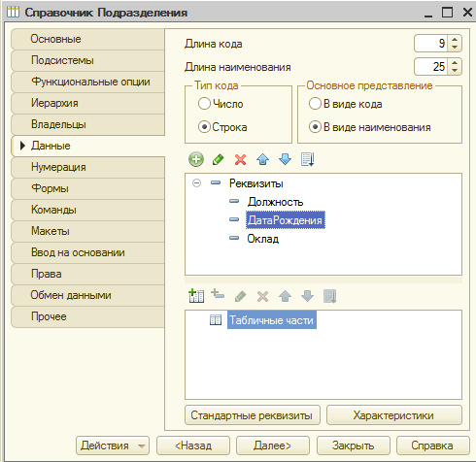The image size is (476, 462).
Task: Go to the Владельцы tab
Action: (x=87, y=124)
